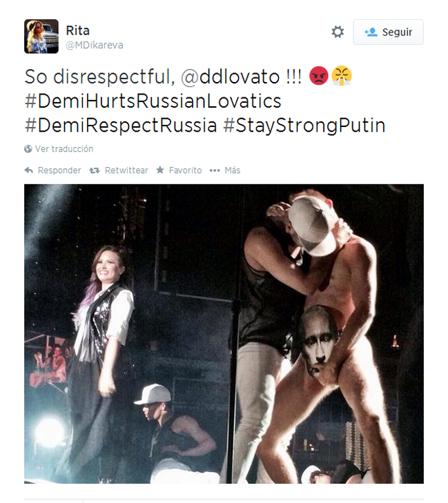Click the three-dots Más icon
Screen dimensions: 448x503
[x=215, y=170]
